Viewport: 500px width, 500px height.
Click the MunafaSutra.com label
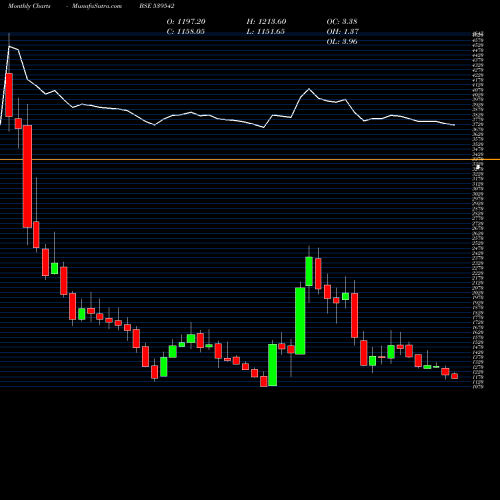pos(97,6)
